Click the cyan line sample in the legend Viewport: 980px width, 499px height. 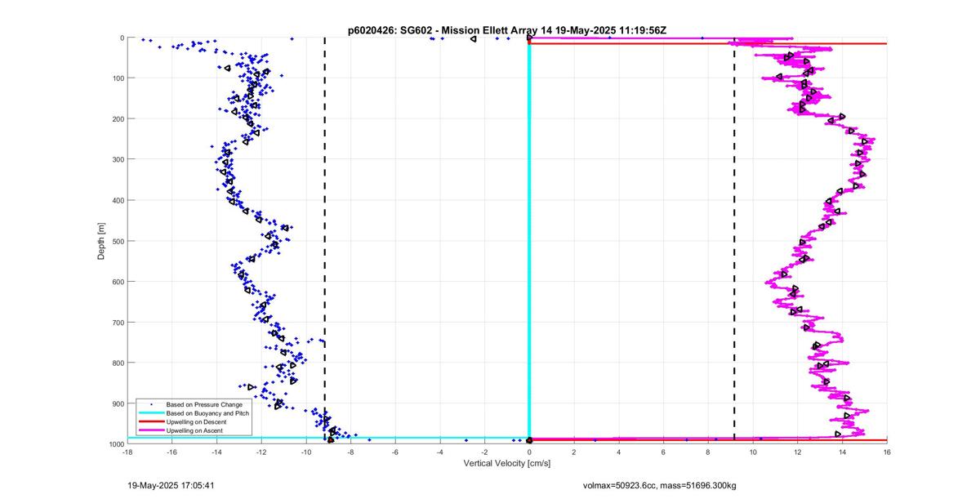[x=150, y=413]
